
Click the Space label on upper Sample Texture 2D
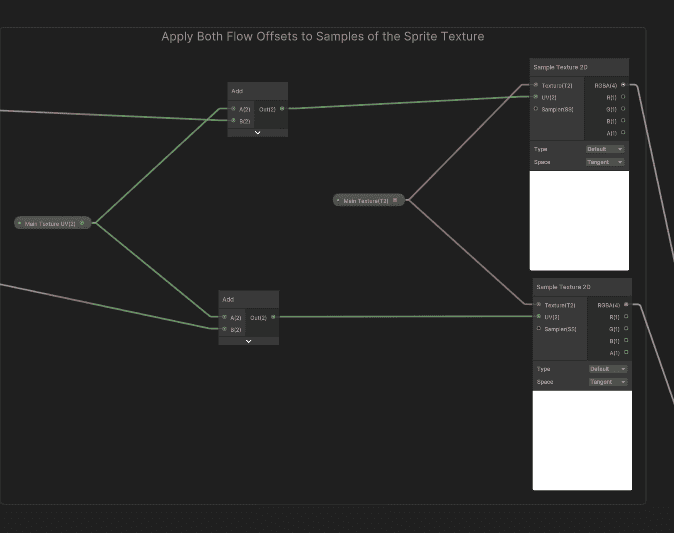542,162
